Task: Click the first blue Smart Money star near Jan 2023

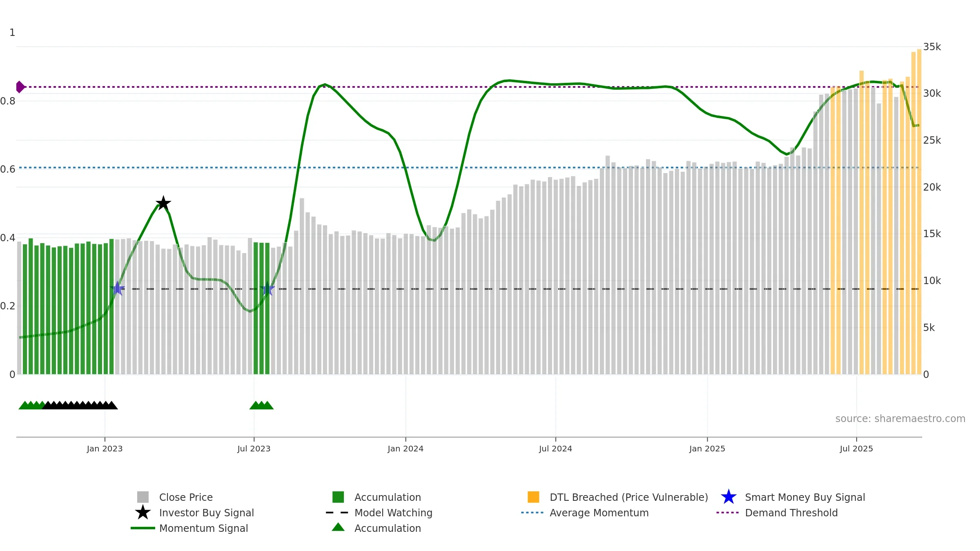Action: [x=118, y=289]
